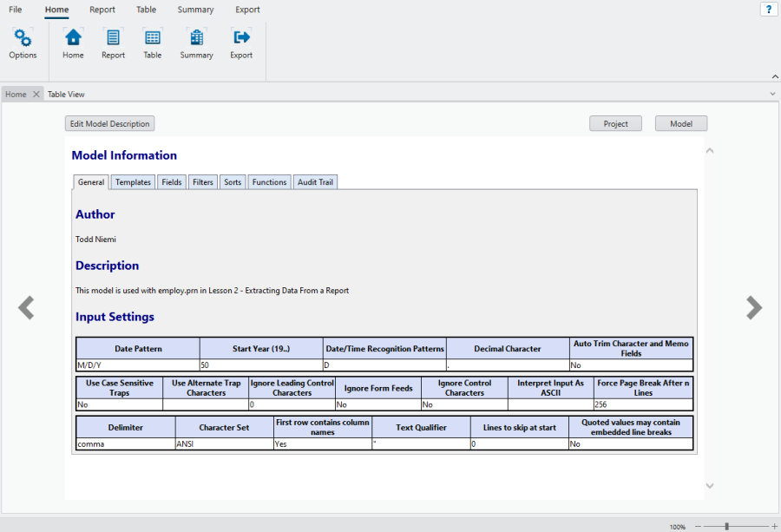Switch to the Audit Trail tab

click(315, 182)
